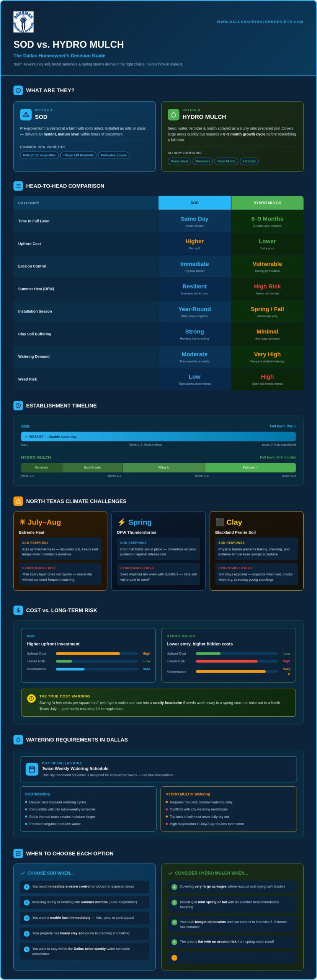The image size is (317, 980).
Task: Click the Hydro Mulch Failure Risk bar
Action: (x=237, y=661)
